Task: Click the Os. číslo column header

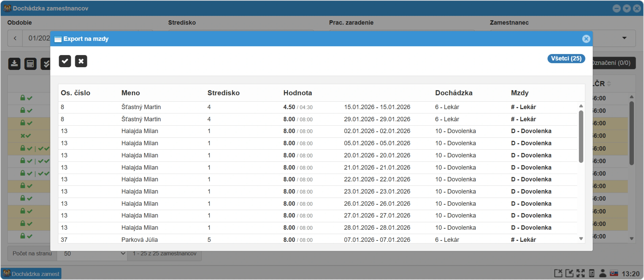Action: coord(75,93)
